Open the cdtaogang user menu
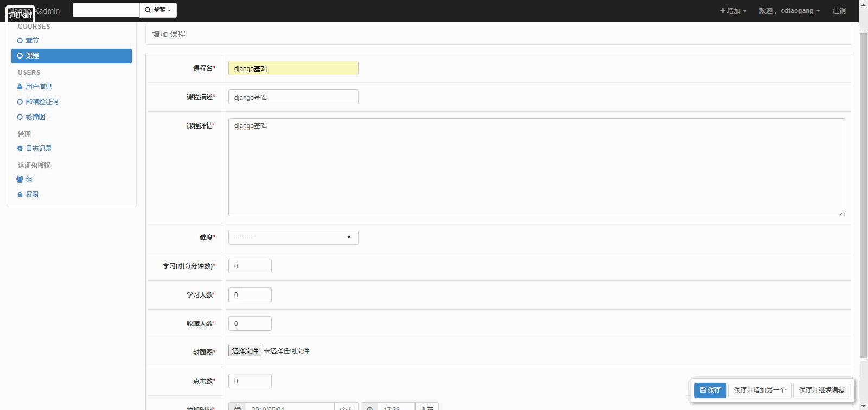Image resolution: width=868 pixels, height=410 pixels. [x=789, y=11]
